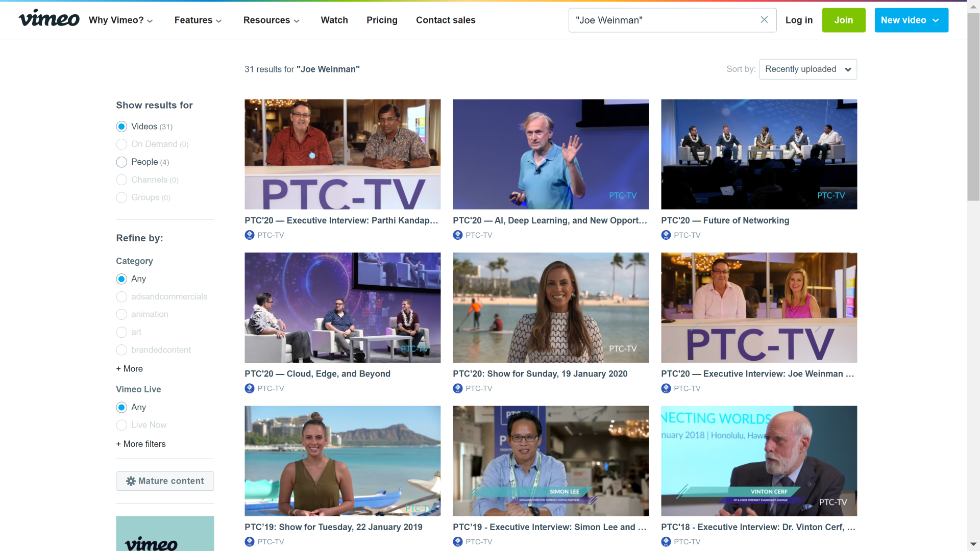Viewport: 980px width, 551px height.
Task: Select the People (4) radio option
Action: tap(121, 162)
